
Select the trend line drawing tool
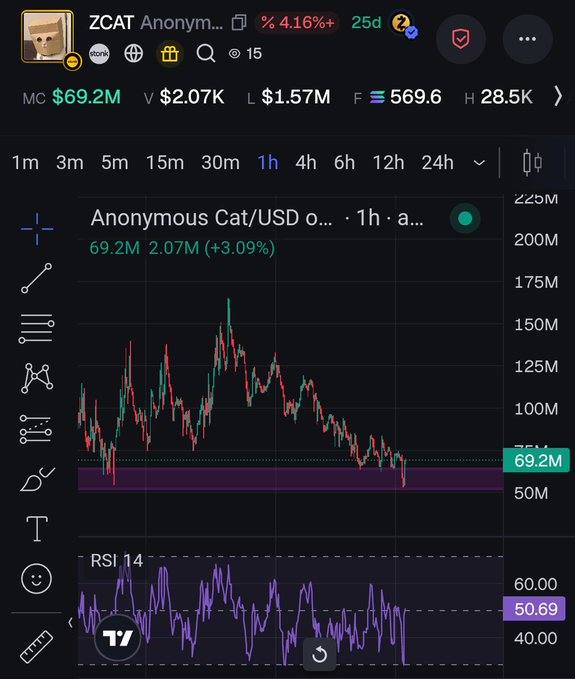(x=37, y=278)
